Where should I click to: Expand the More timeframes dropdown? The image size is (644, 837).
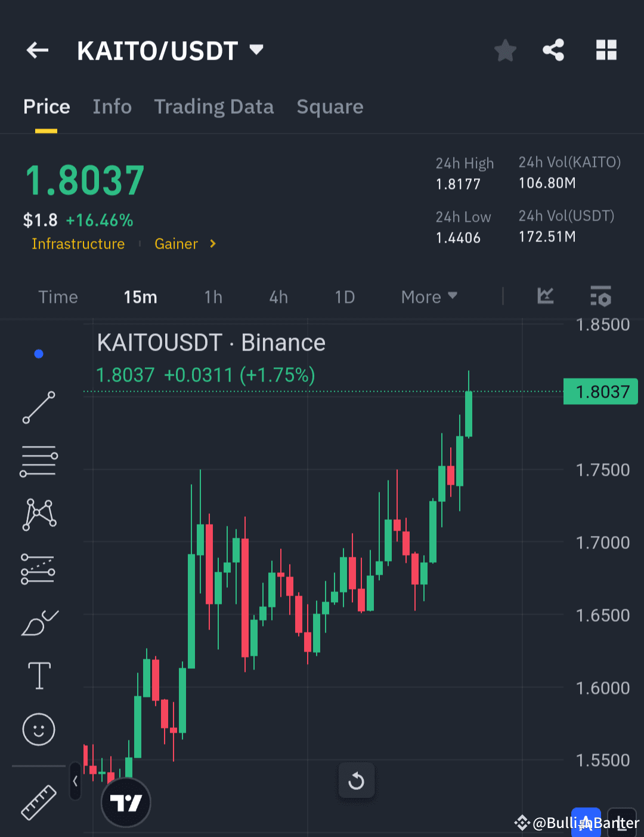click(x=428, y=296)
